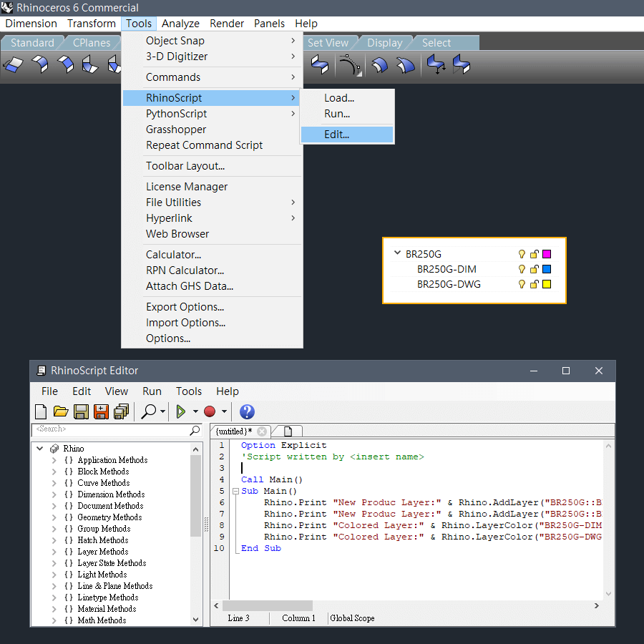Viewport: 644px width, 644px height.
Task: Open Tools menu in Rhino menu bar
Action: (x=139, y=24)
